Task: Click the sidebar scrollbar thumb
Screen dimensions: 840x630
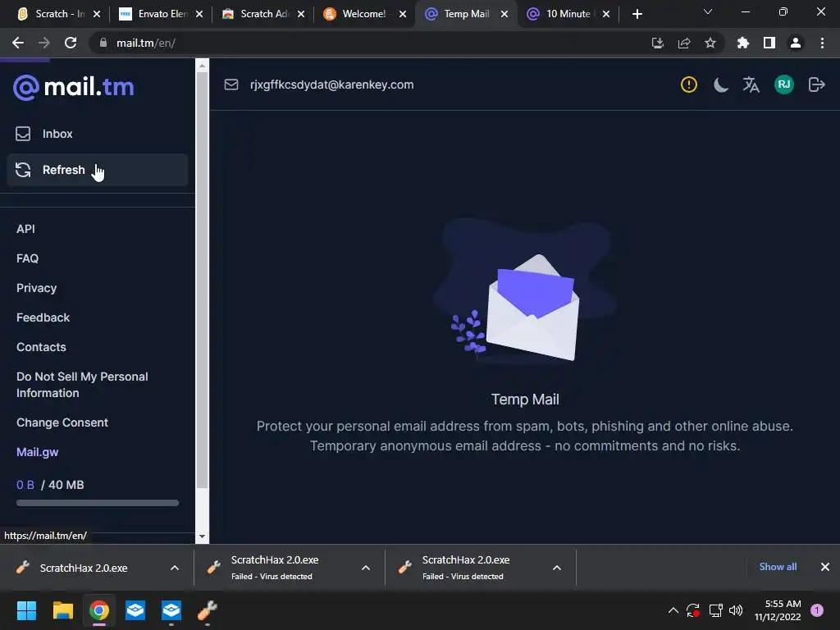Action: click(202, 279)
